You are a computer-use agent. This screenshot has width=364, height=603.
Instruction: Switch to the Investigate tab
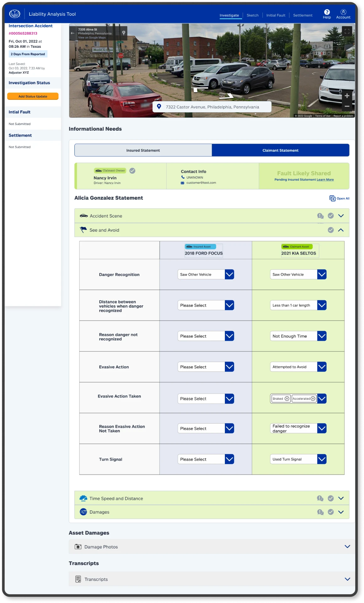click(229, 15)
